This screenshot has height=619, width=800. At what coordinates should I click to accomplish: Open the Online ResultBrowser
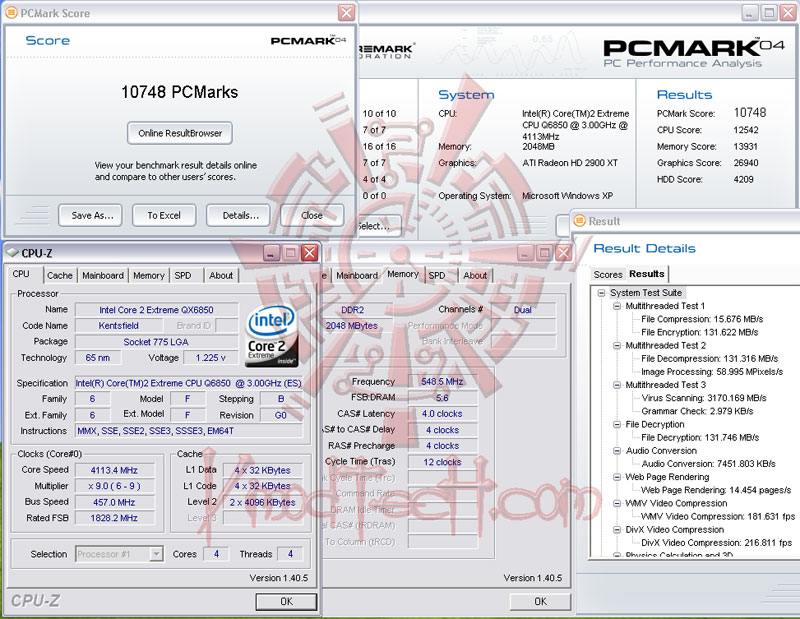coord(180,133)
